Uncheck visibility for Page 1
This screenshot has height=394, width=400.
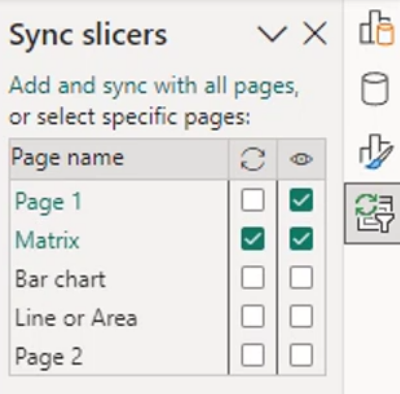pos(301,200)
